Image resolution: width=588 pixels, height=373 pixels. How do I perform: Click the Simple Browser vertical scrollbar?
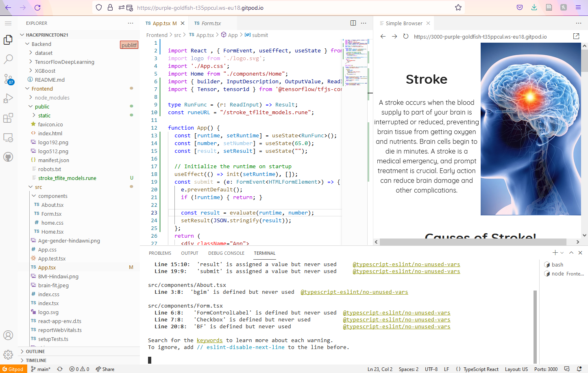click(584, 61)
